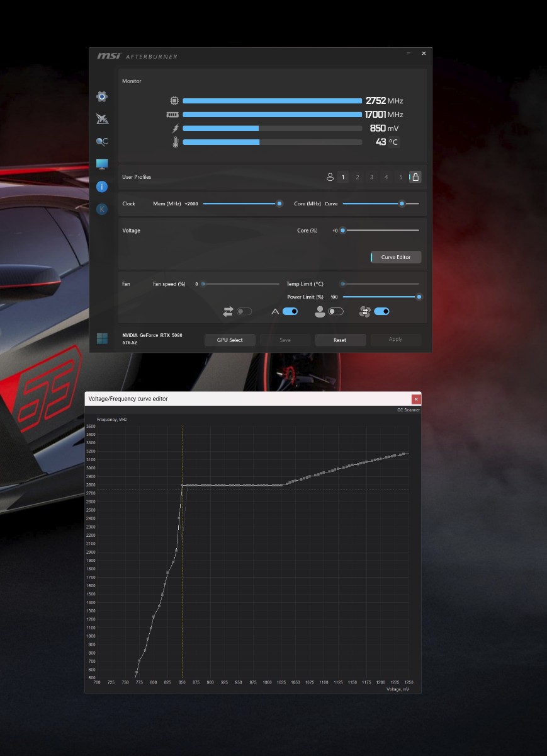The height and width of the screenshot is (756, 547).
Task: Open Afterburner settings gear icon
Action: pyautogui.click(x=102, y=96)
